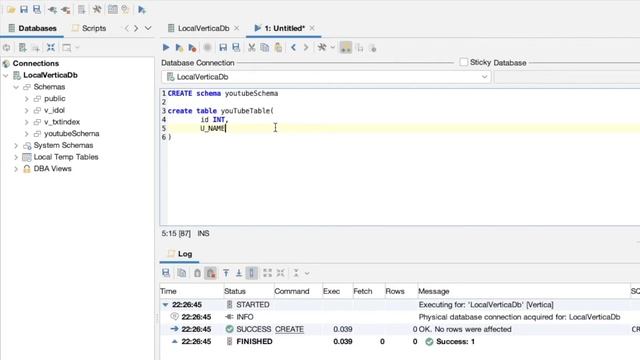Toggle the Sticky Database checkbox

point(463,62)
